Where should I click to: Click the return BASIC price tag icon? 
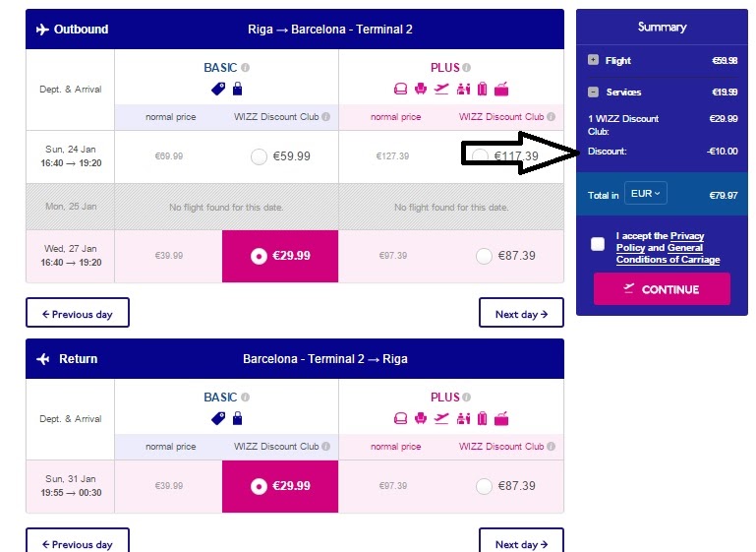coord(219,418)
